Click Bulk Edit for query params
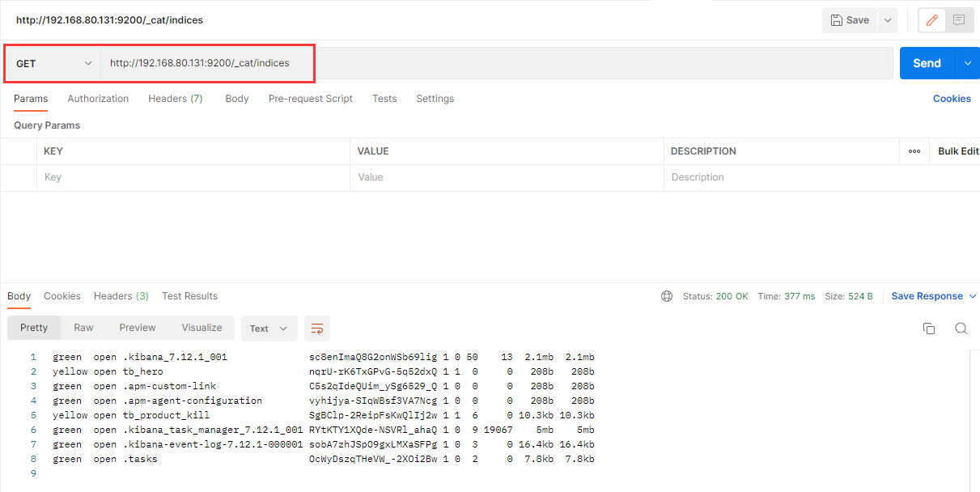Viewport: 980px width, 492px height. 958,151
